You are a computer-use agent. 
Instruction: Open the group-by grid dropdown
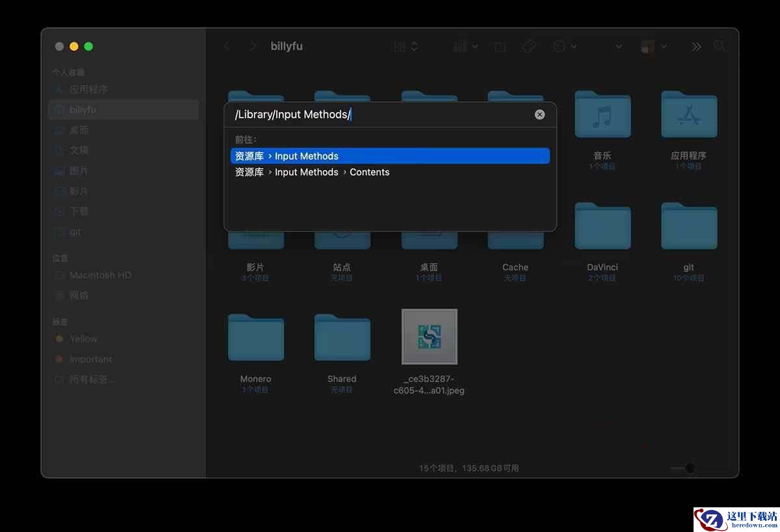point(466,46)
